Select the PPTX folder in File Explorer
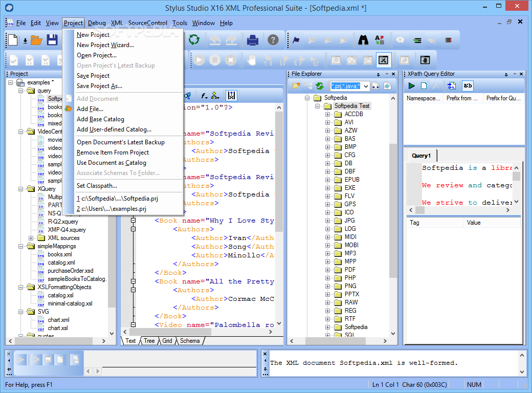Image resolution: width=532 pixels, height=393 pixels. coord(352,294)
